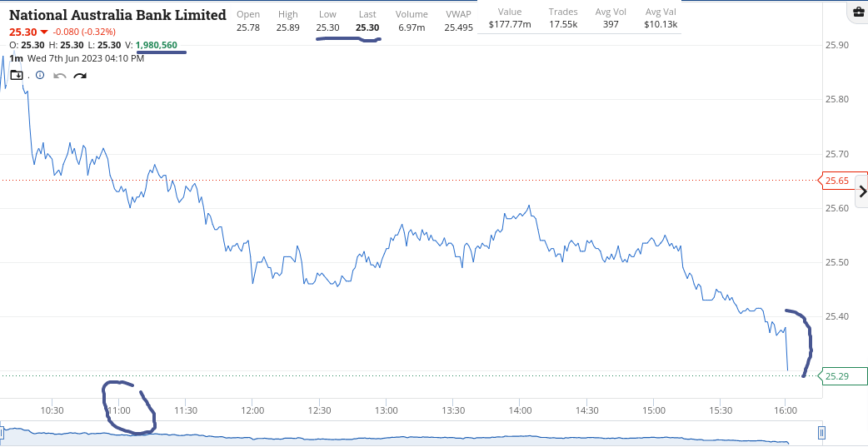868x447 pixels.
Task: Click the bold Last value 25.30
Action: [367, 27]
